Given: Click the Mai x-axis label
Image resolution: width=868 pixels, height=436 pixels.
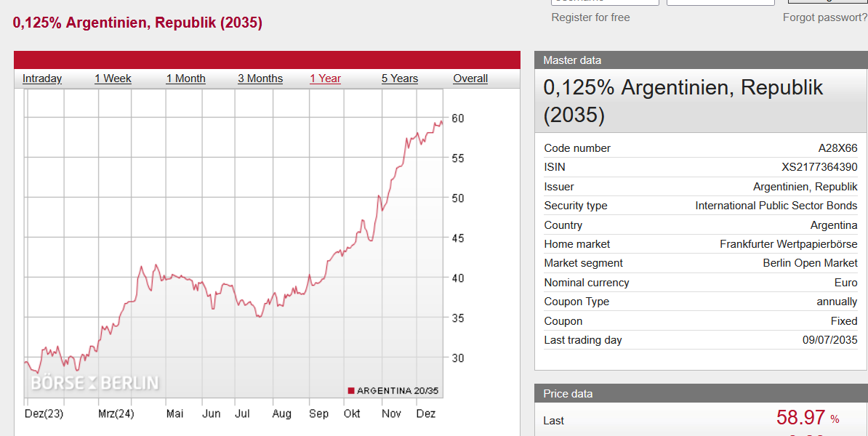Looking at the screenshot, I should [x=175, y=414].
